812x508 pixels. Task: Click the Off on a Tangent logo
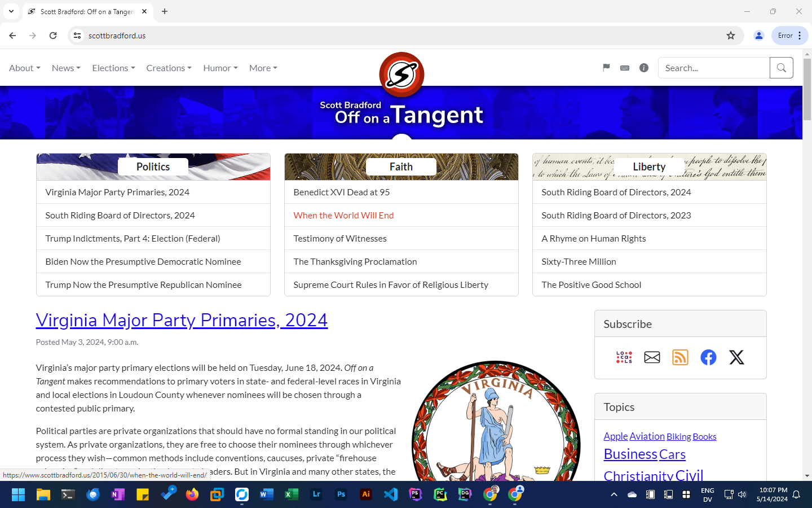[x=401, y=75]
